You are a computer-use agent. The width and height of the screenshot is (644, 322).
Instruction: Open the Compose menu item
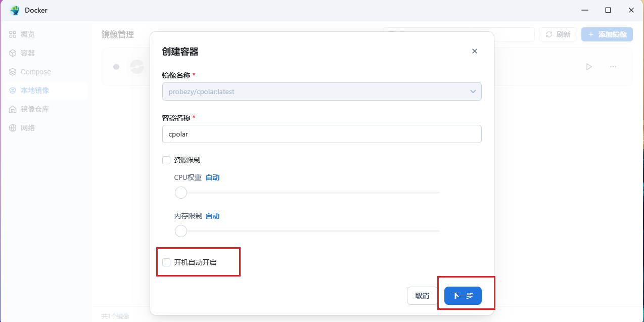[35, 72]
